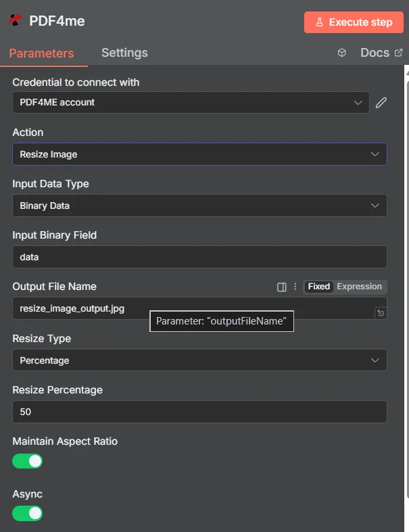The image size is (409, 532).
Task: Toggle the Maintain Aspect Ratio switch
Action: pyautogui.click(x=28, y=461)
